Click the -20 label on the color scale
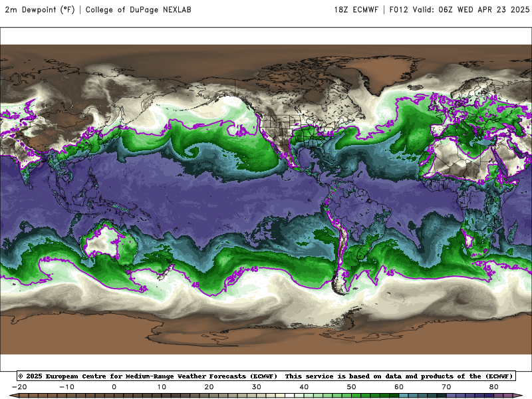Image resolution: width=532 pixels, height=399 pixels. [x=19, y=387]
